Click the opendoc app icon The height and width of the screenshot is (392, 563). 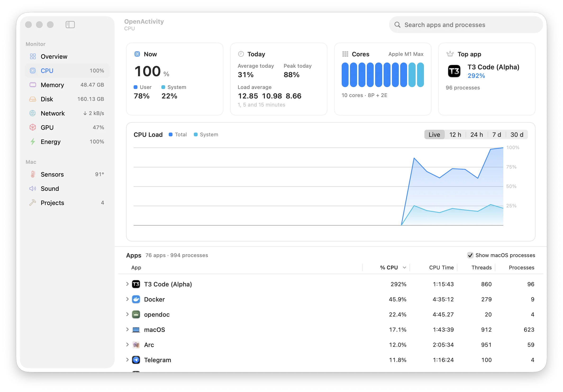[x=136, y=315]
